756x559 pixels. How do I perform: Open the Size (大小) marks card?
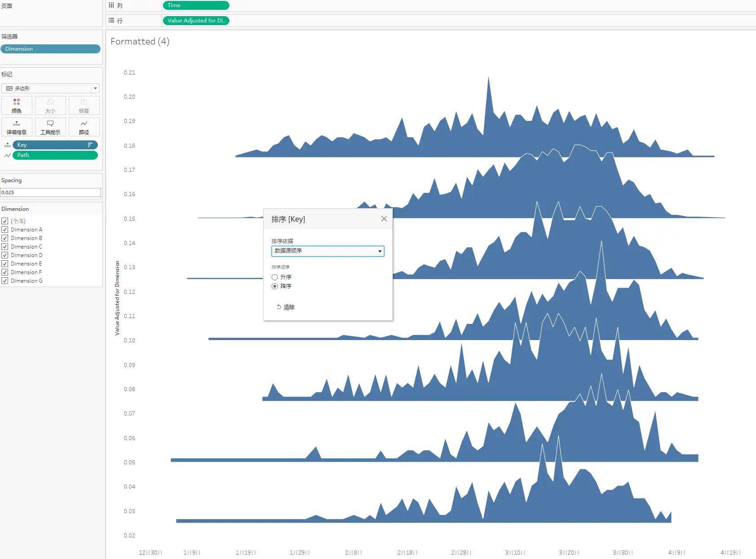50,105
